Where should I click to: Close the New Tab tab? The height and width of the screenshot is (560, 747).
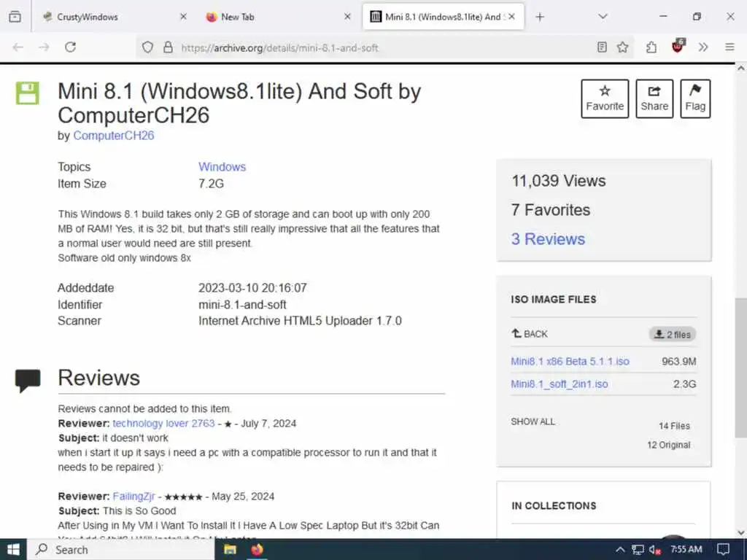[x=347, y=17]
